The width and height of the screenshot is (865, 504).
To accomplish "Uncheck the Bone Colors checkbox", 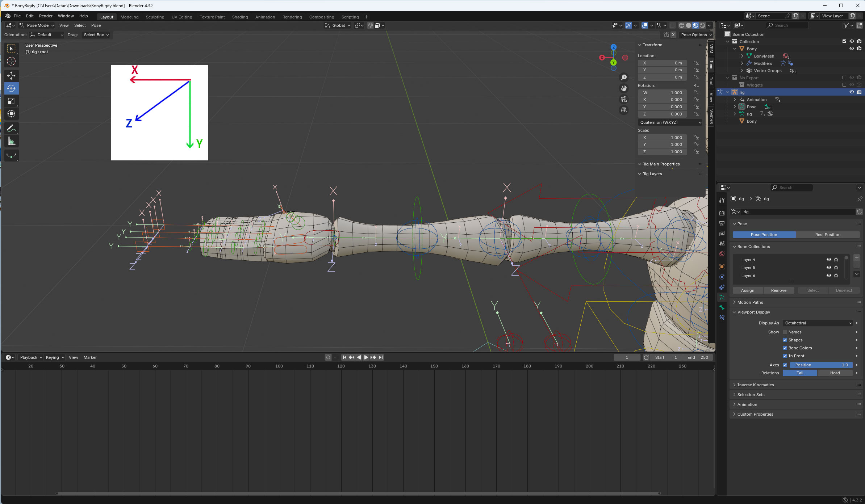I will pyautogui.click(x=785, y=348).
